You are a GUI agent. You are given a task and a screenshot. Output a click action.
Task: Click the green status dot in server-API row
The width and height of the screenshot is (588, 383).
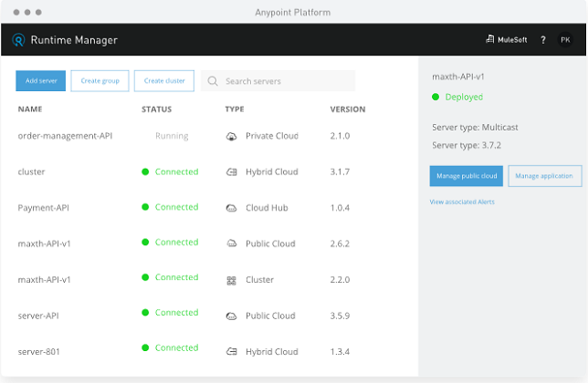click(145, 313)
